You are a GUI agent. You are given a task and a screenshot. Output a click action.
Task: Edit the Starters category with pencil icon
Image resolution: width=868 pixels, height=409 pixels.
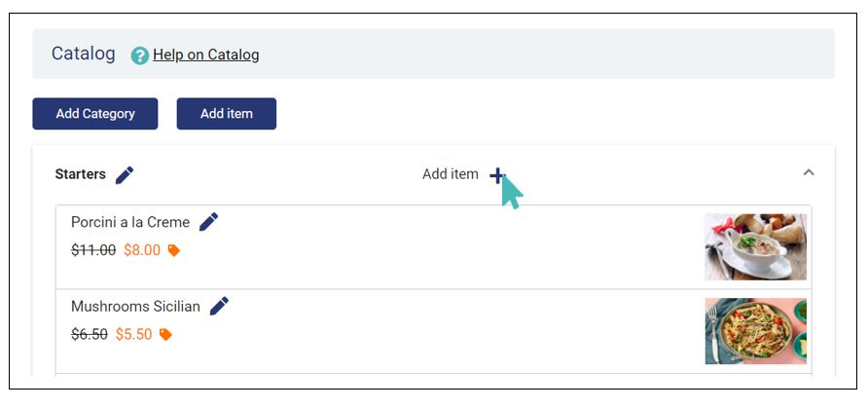(x=125, y=174)
